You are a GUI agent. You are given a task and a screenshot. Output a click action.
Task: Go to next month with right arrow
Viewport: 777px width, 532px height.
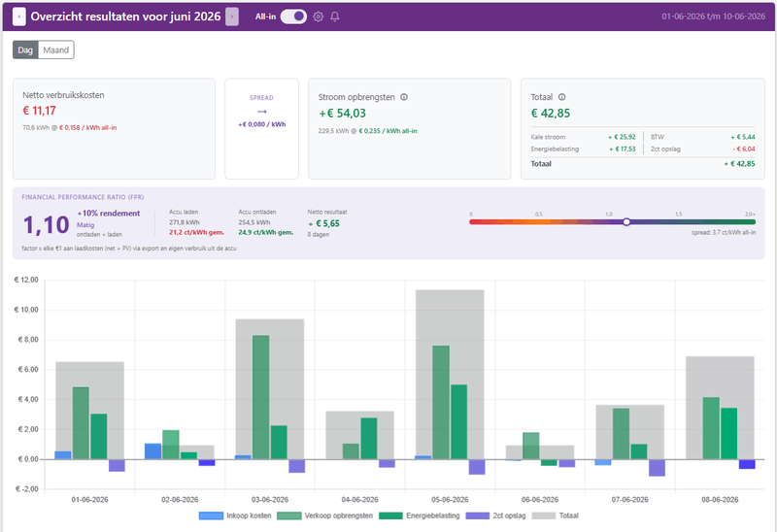pos(232,17)
